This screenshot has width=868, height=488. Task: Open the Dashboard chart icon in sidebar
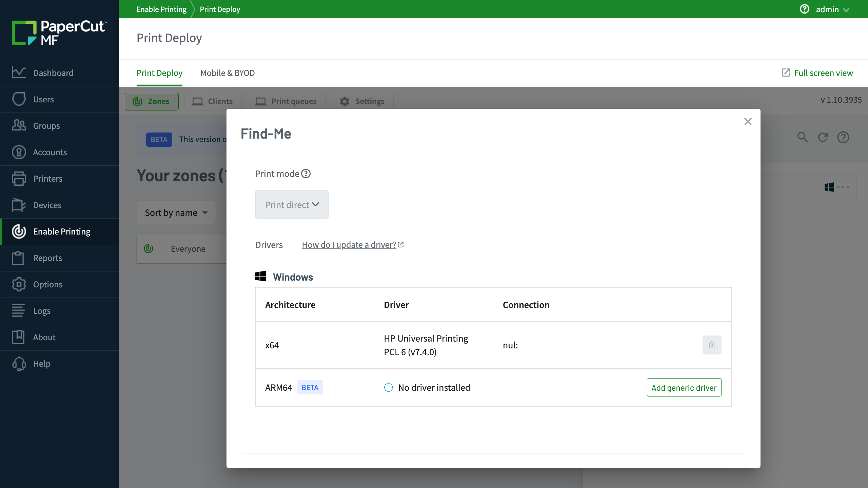point(19,73)
